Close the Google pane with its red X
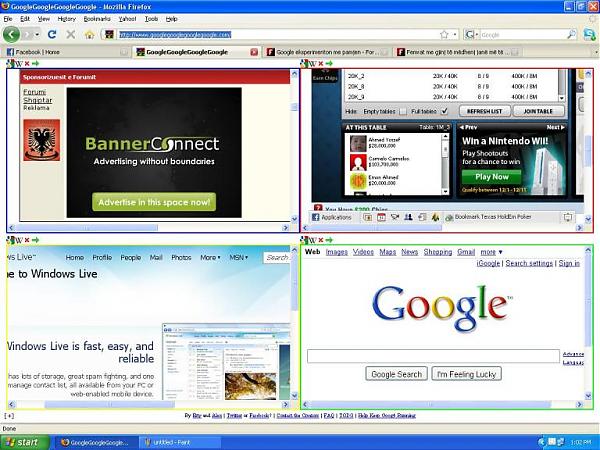The image size is (600, 450). click(321, 240)
